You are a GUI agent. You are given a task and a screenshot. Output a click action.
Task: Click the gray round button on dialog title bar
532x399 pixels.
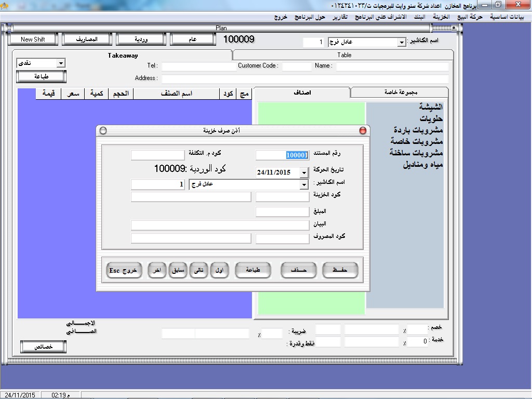[x=103, y=130]
